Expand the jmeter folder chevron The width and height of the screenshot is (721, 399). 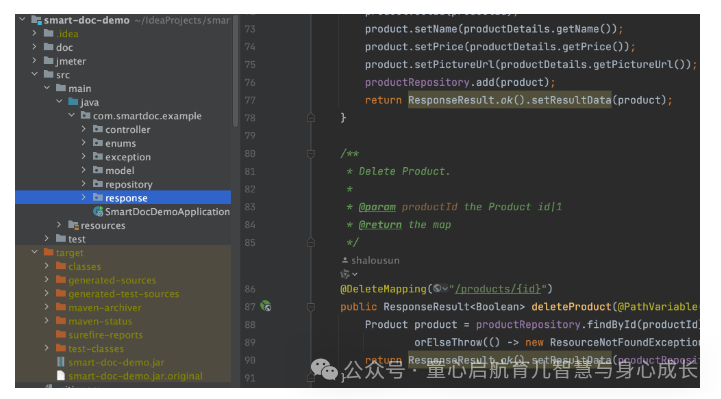(x=34, y=61)
